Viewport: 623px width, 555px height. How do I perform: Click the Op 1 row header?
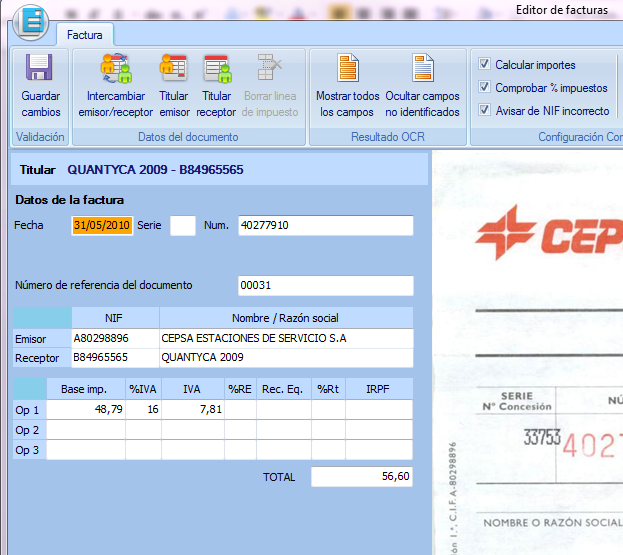pos(30,410)
